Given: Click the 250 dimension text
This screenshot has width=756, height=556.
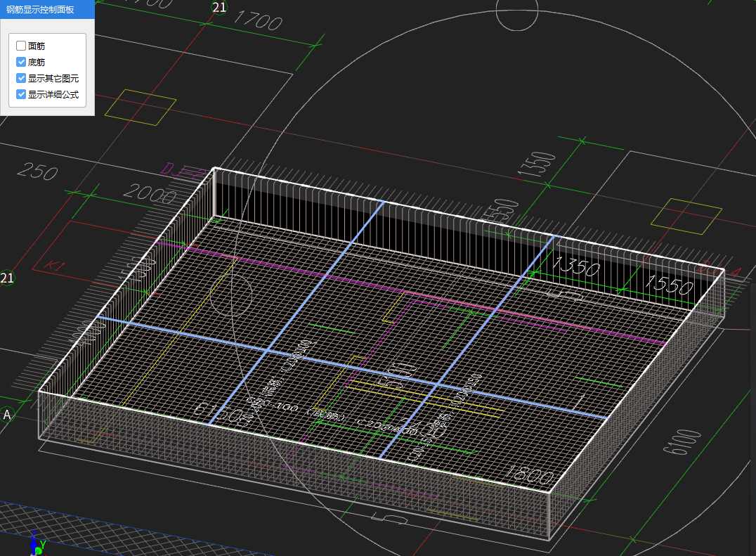Looking at the screenshot, I should pos(38,172).
